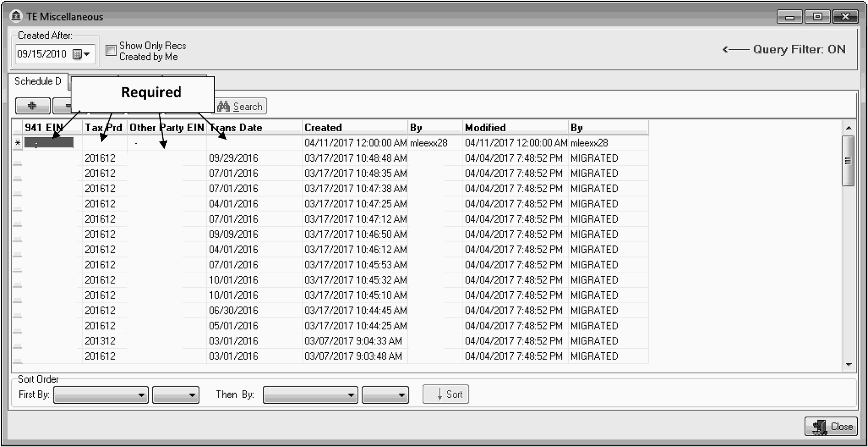The height and width of the screenshot is (447, 868).
Task: Click the 941 EIN cell in new row
Action: point(49,143)
